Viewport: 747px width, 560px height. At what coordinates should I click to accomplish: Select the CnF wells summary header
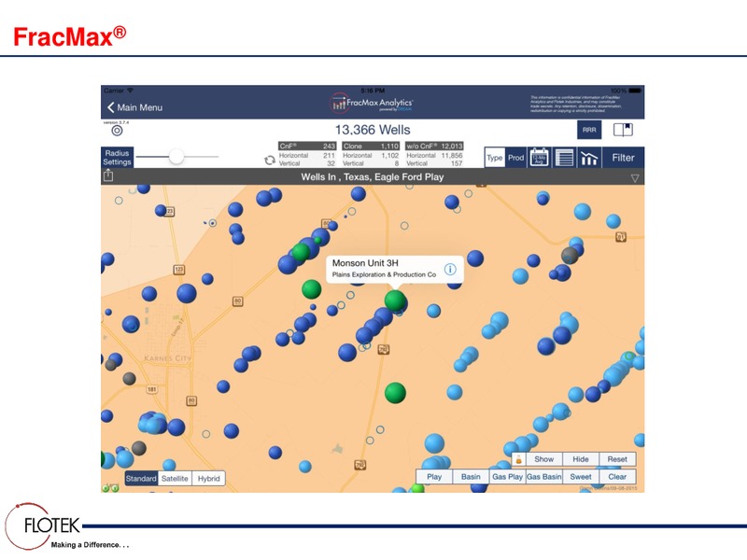click(x=307, y=147)
